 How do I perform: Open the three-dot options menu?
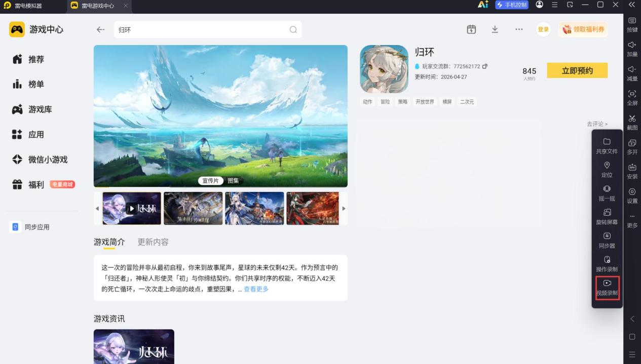[519, 29]
